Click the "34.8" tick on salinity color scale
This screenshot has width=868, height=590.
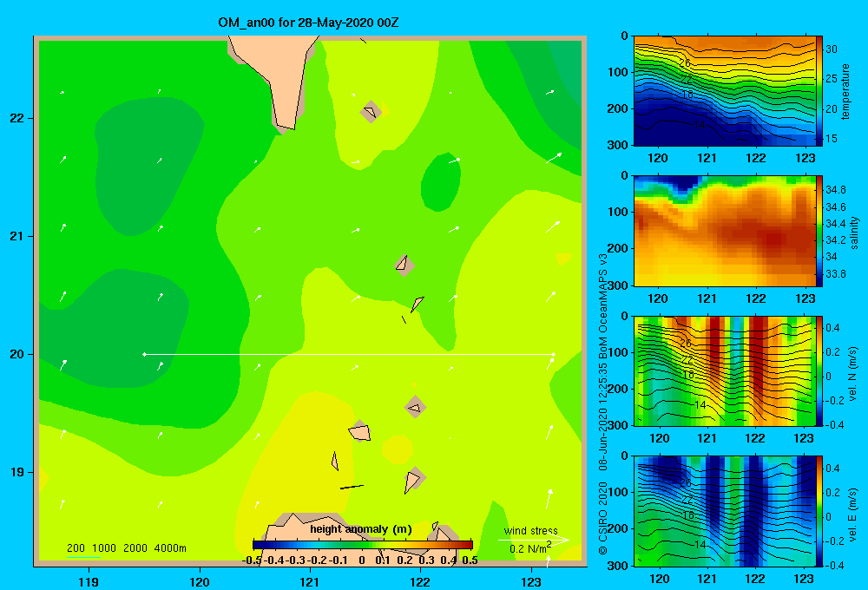[835, 190]
